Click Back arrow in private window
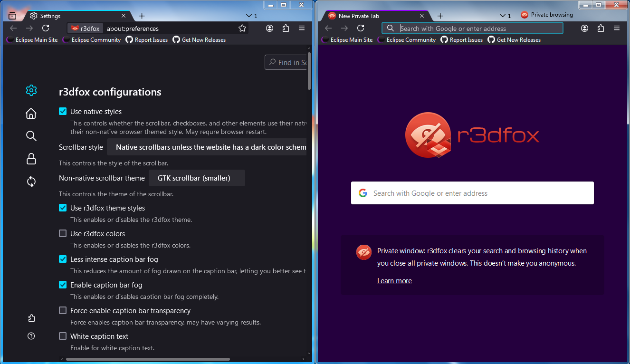 (x=328, y=29)
